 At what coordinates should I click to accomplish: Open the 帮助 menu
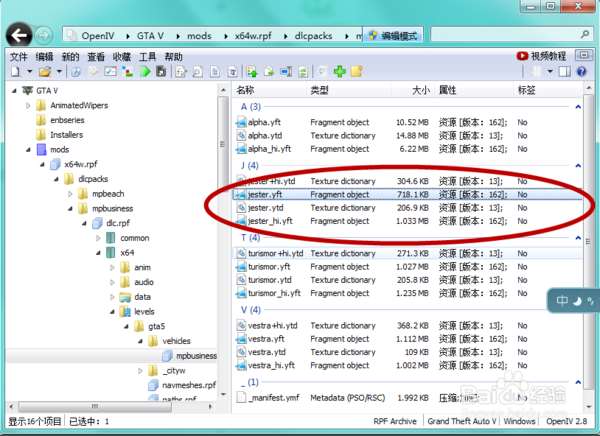click(173, 57)
